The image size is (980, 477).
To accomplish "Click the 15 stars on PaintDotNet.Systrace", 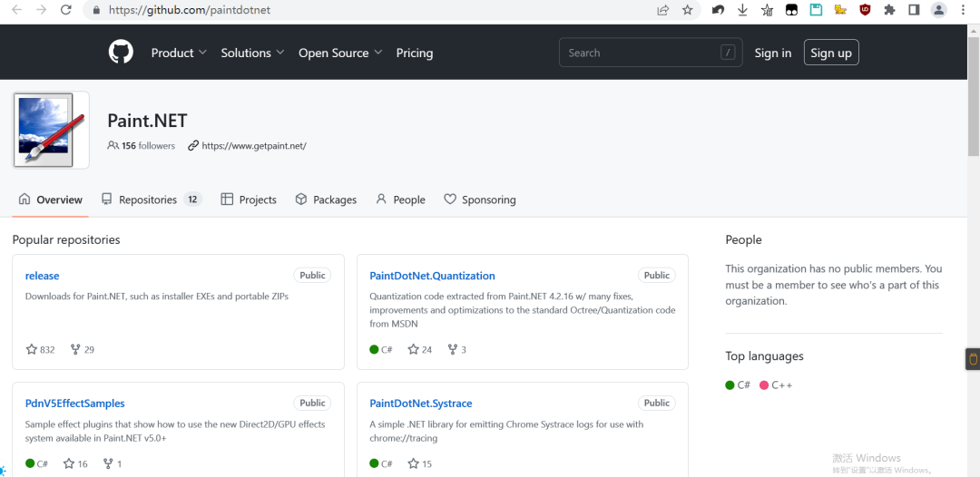I will [x=420, y=464].
